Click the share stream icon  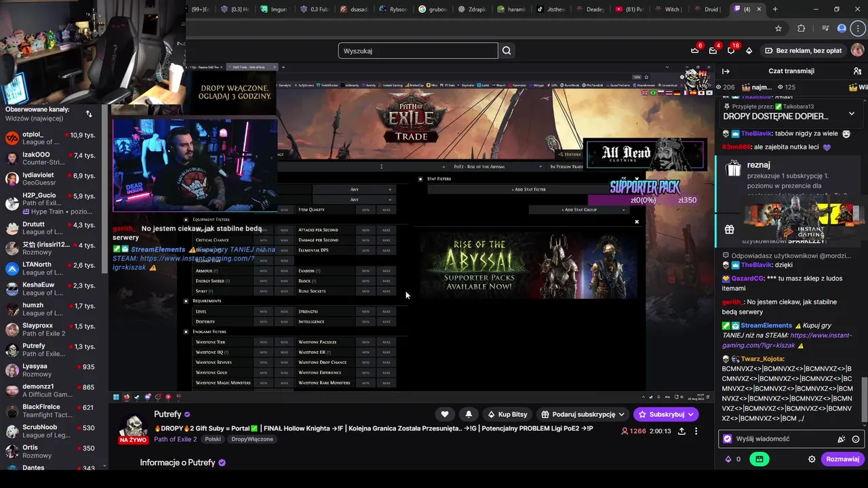[x=682, y=431]
